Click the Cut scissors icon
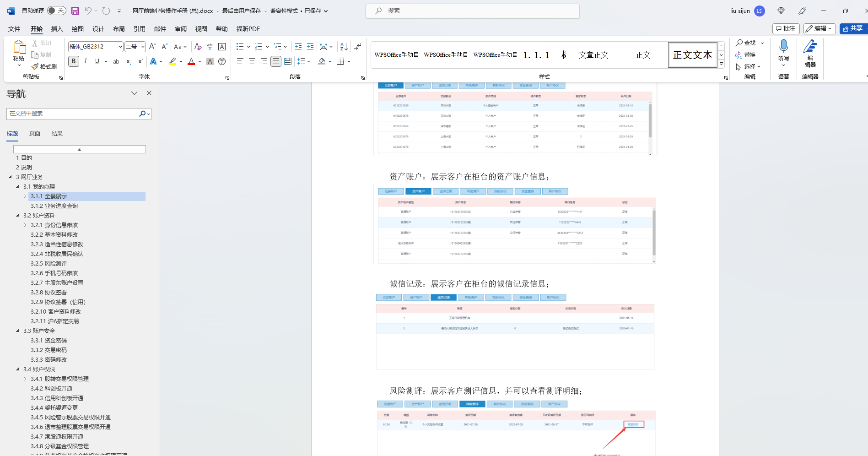 click(35, 43)
